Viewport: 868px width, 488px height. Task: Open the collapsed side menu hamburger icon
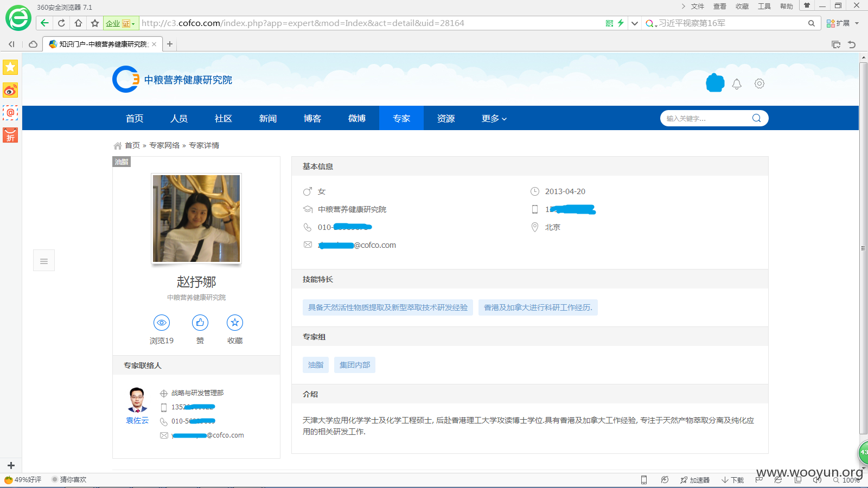click(44, 261)
